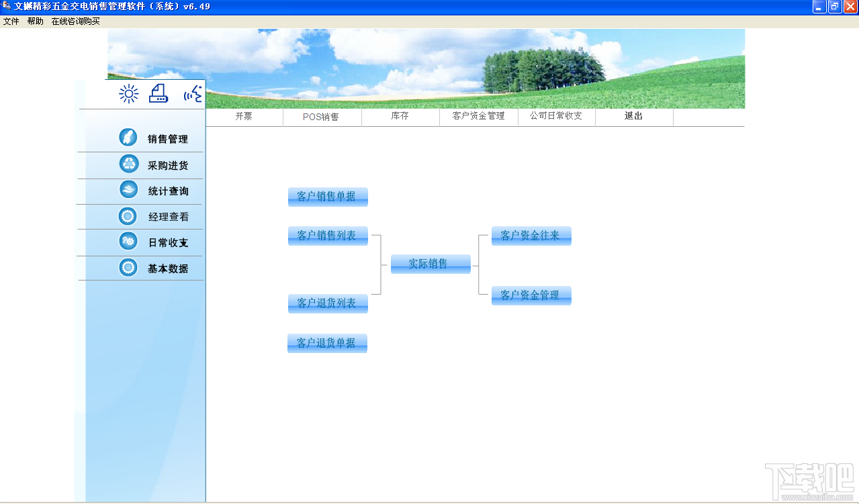Open the 文件 menu
Screen dimensions: 859x504
click(x=11, y=21)
